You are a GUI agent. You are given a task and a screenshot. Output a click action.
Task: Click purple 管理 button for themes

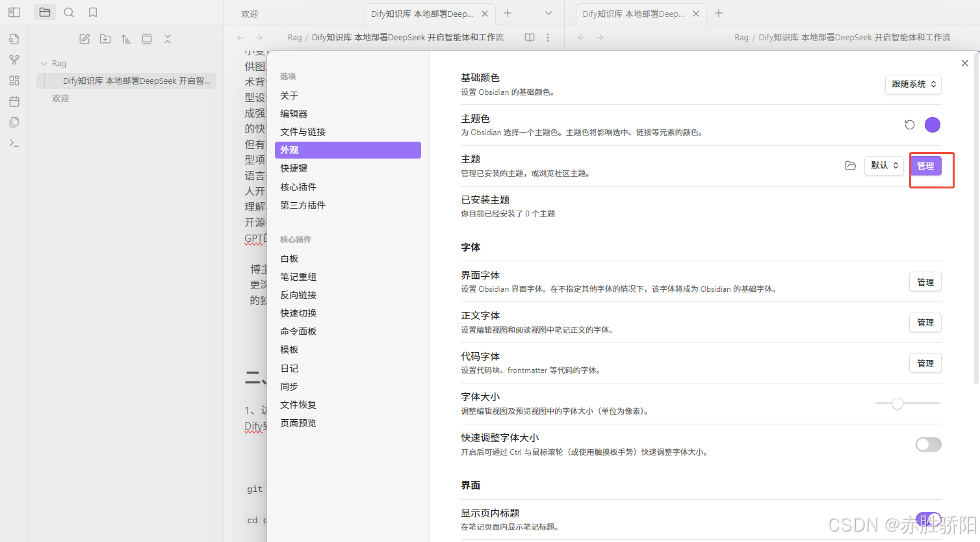(925, 166)
